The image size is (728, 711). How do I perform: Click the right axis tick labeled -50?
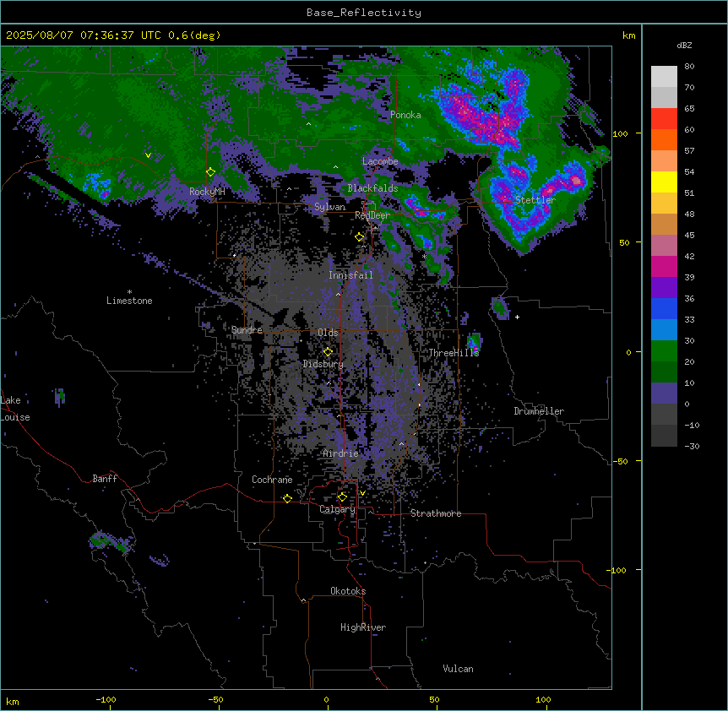tap(620, 461)
